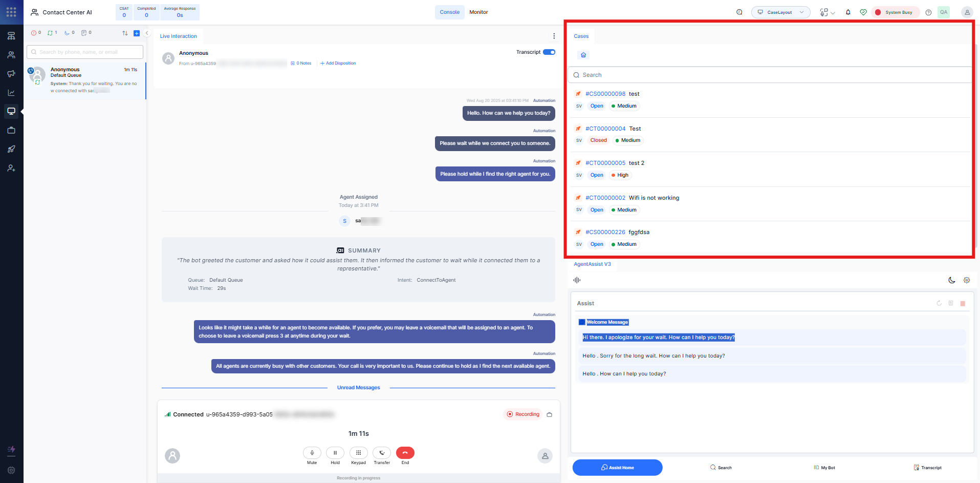The height and width of the screenshot is (483, 980).
Task: Open the notifications bell
Action: [848, 12]
